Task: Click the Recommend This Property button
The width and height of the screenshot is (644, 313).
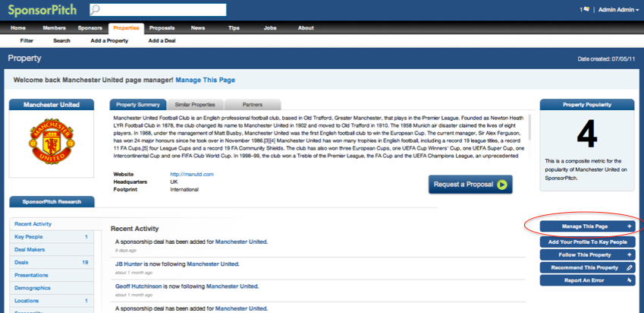Action: pos(587,267)
